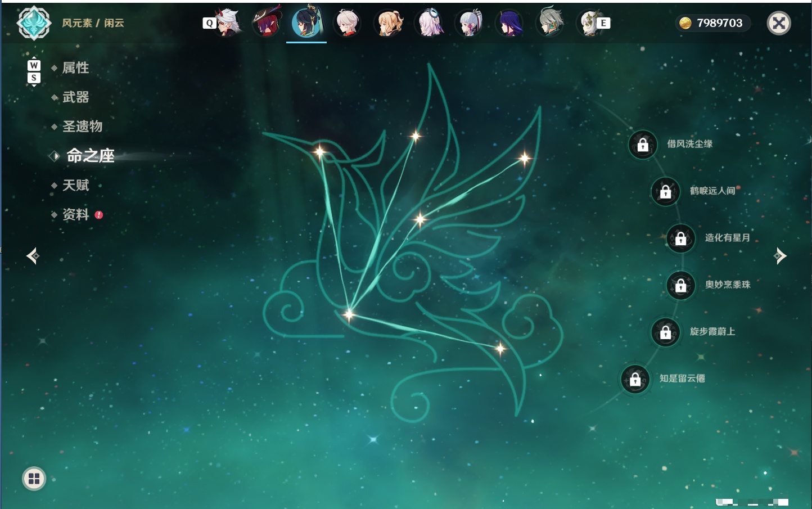Close the character screen
The width and height of the screenshot is (812, 509).
pyautogui.click(x=779, y=23)
